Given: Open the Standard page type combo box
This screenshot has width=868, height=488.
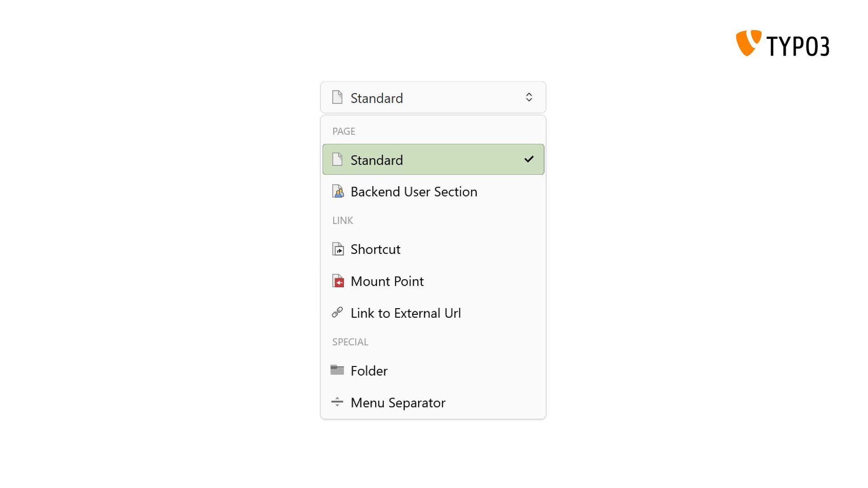Looking at the screenshot, I should pos(433,97).
